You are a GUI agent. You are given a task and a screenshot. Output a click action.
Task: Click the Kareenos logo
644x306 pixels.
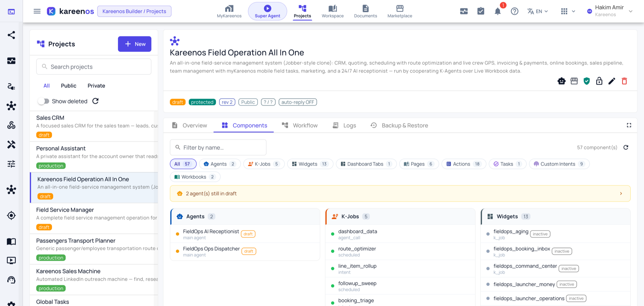[x=70, y=11]
